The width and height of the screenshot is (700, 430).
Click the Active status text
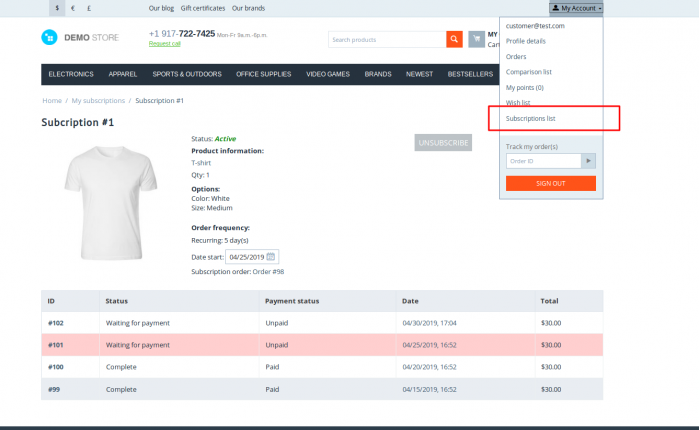coord(225,139)
